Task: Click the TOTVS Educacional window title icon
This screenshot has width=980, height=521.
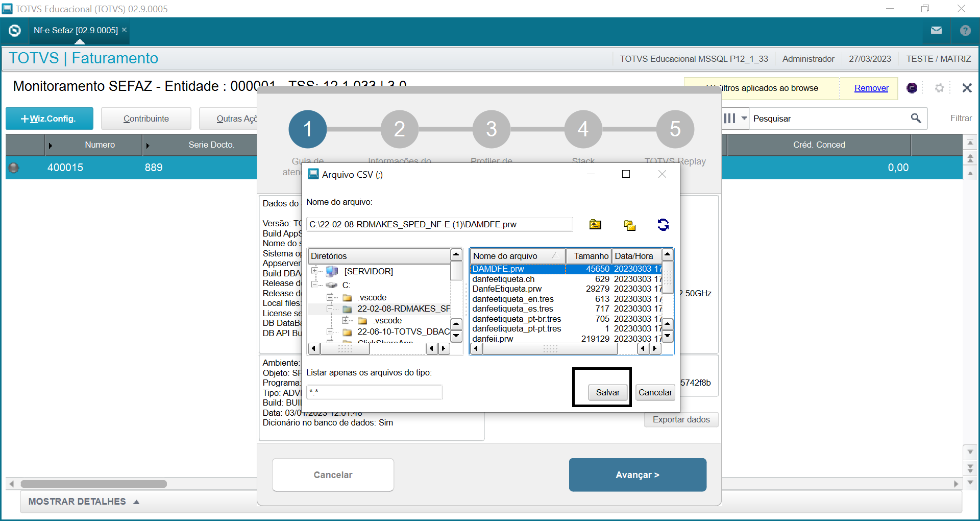Action: click(7, 9)
